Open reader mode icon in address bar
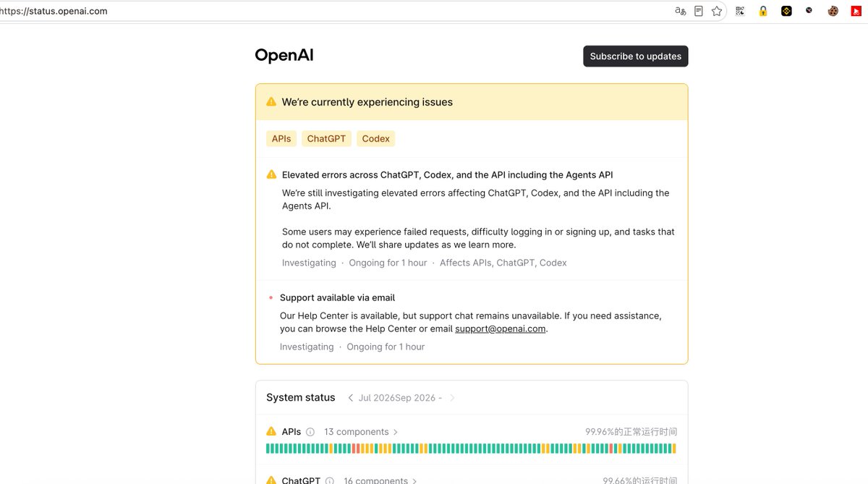This screenshot has width=868, height=484. (x=699, y=11)
